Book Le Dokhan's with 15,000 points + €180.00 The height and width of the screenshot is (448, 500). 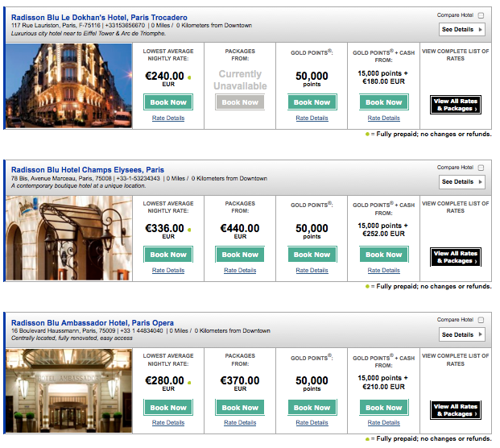[384, 102]
